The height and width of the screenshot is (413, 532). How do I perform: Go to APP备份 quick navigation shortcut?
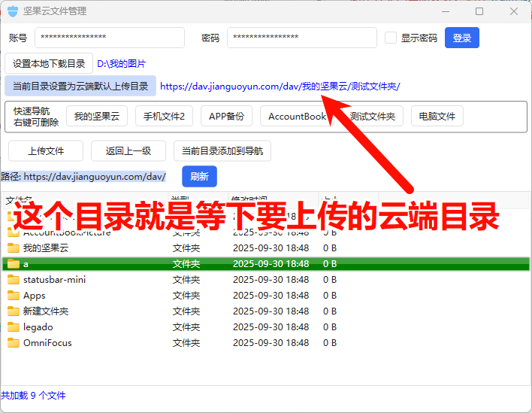coord(226,117)
